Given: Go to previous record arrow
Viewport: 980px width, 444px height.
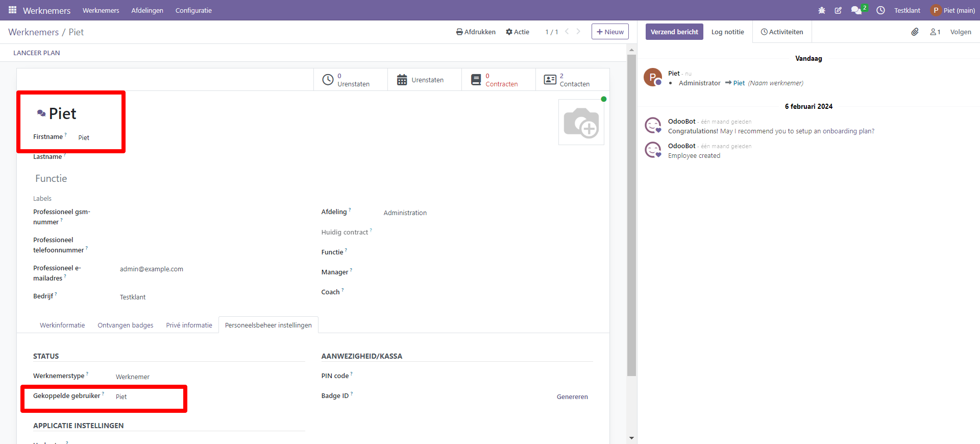Looking at the screenshot, I should point(567,32).
